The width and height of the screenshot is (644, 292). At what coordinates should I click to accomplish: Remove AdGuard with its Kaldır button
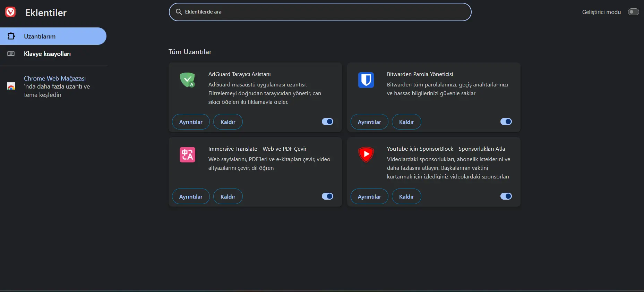click(228, 122)
